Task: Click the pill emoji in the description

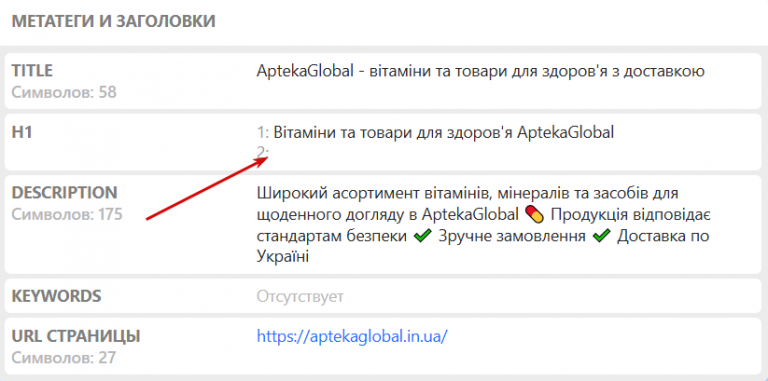Action: point(534,214)
